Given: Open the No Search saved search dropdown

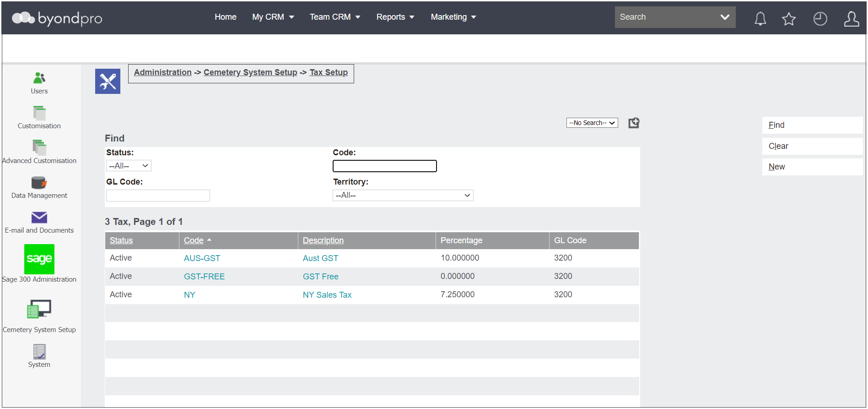Looking at the screenshot, I should (592, 123).
